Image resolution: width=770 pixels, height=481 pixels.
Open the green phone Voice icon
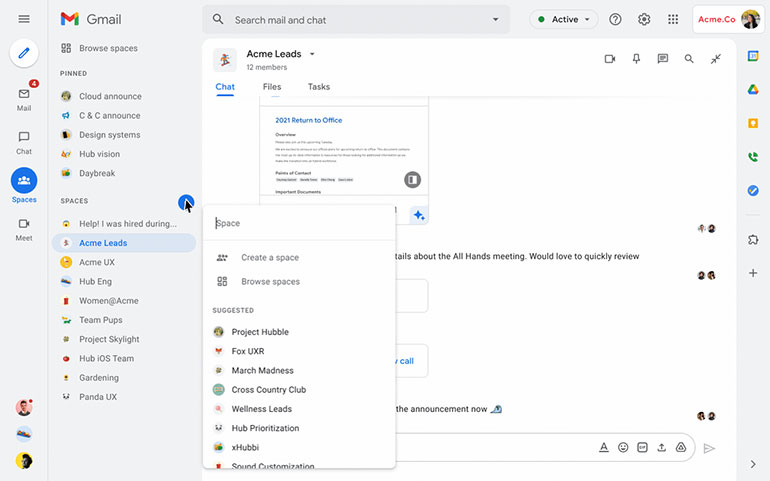[753, 157]
